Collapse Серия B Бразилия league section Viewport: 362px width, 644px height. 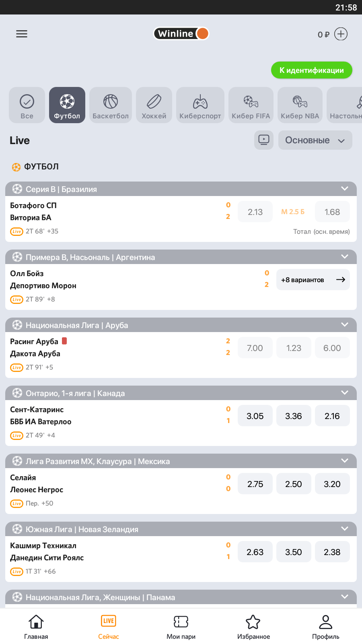point(345,189)
